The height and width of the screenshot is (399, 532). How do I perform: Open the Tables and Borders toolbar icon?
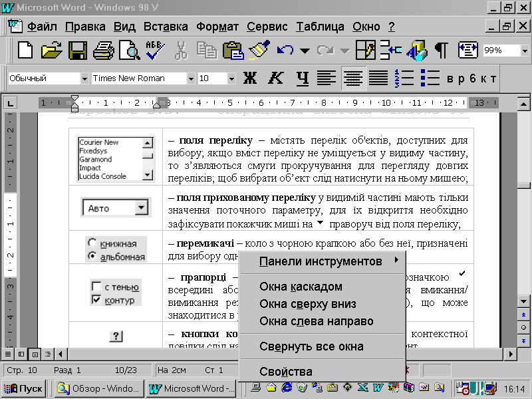(365, 51)
